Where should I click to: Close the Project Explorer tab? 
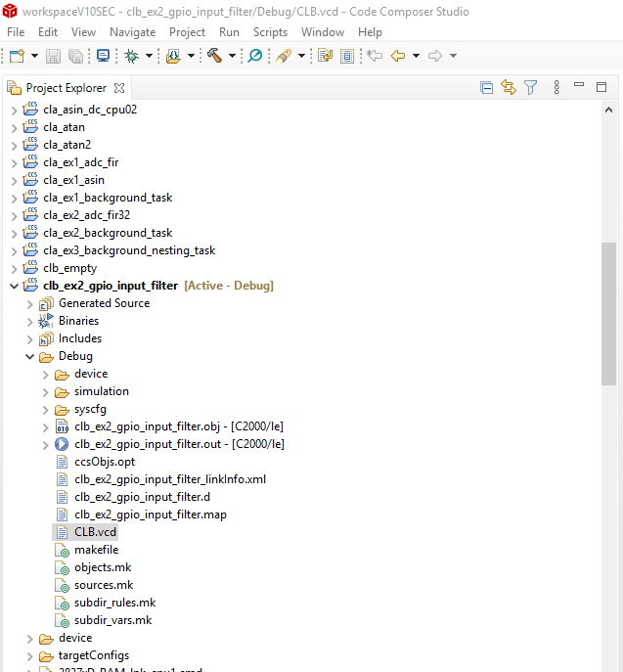[x=119, y=88]
